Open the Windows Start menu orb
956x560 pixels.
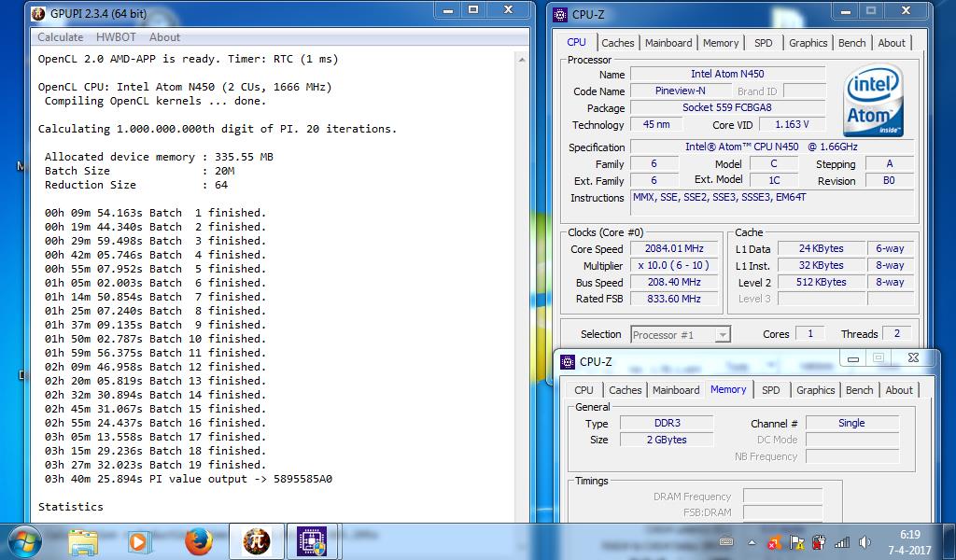point(24,541)
